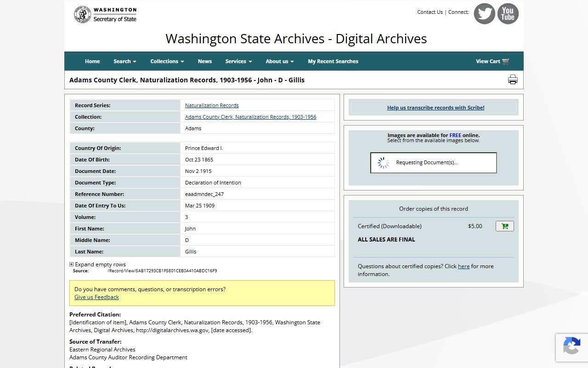Image resolution: width=588 pixels, height=368 pixels.
Task: Open the Naturalization Records series link
Action: 212,105
